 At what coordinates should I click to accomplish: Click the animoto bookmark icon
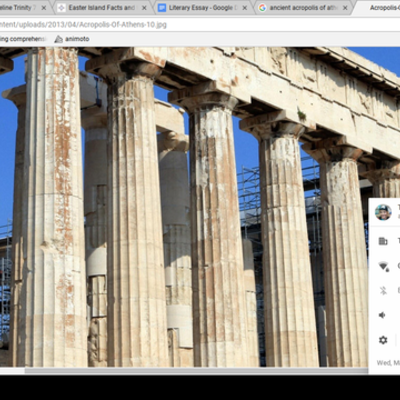[59, 39]
